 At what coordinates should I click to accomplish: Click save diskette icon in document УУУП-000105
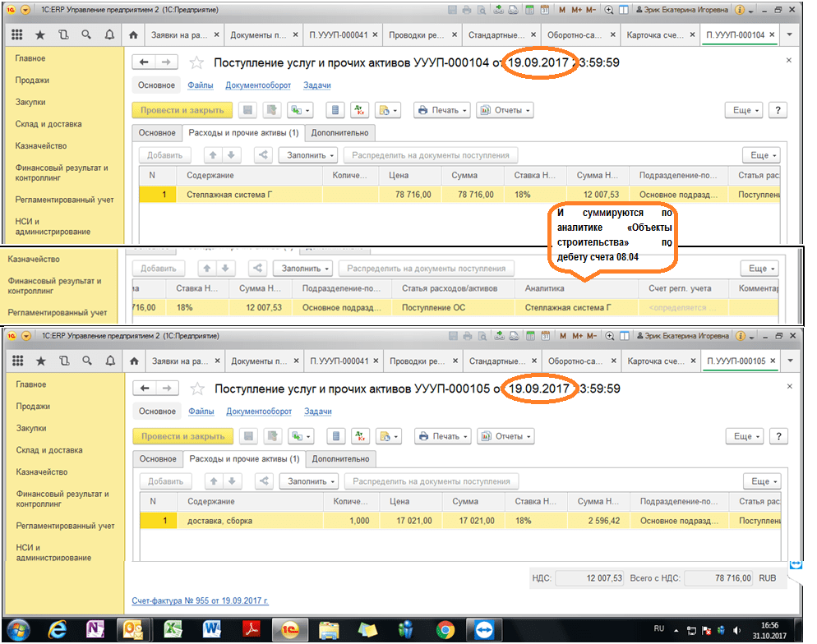249,435
